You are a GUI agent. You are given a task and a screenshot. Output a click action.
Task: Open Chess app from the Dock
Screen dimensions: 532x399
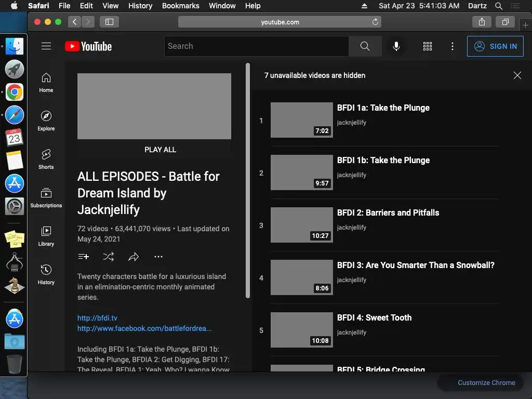[14, 285]
